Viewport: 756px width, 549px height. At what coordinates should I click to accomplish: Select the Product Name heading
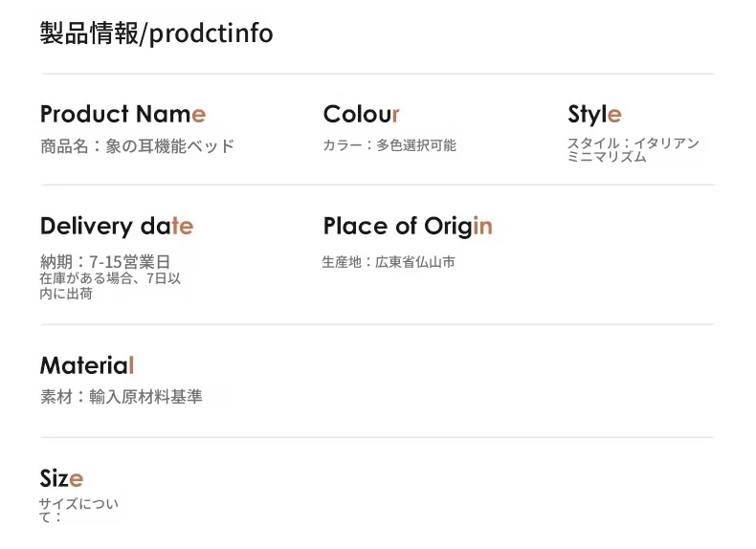122,114
